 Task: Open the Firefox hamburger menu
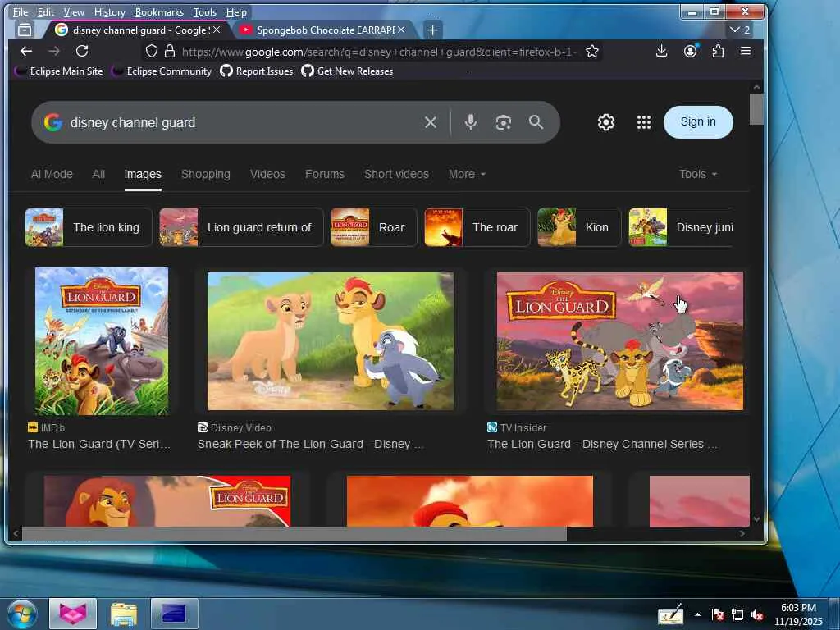coord(745,51)
